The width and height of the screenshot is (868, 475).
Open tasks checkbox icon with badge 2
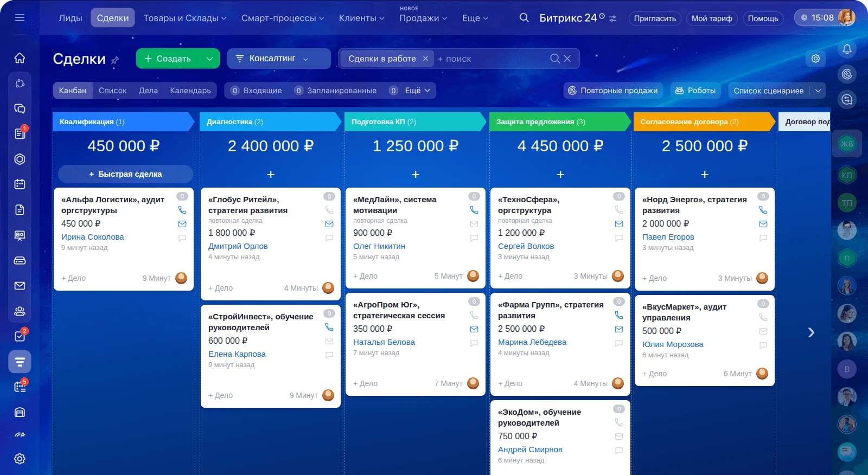[20, 336]
